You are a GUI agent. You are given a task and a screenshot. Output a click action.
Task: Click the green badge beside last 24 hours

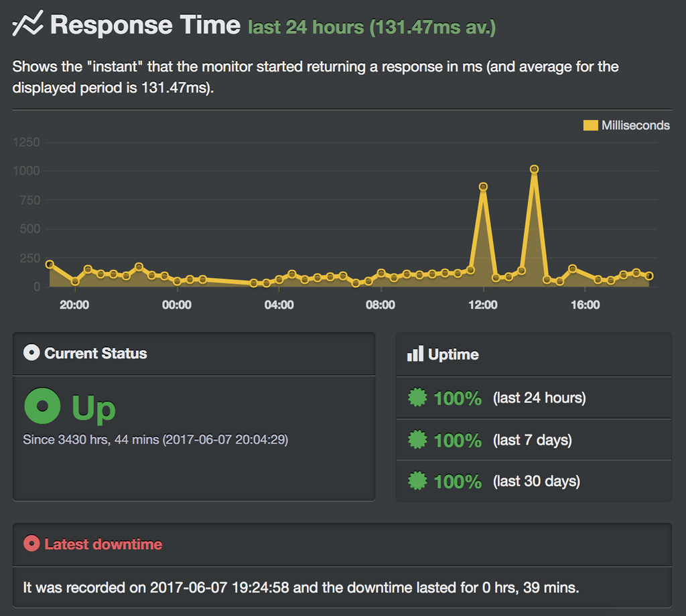(x=417, y=398)
